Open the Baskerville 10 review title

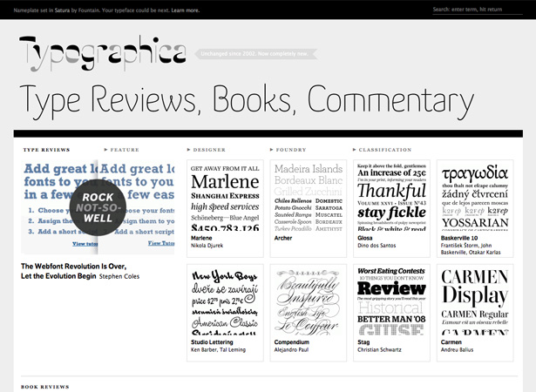(459, 238)
